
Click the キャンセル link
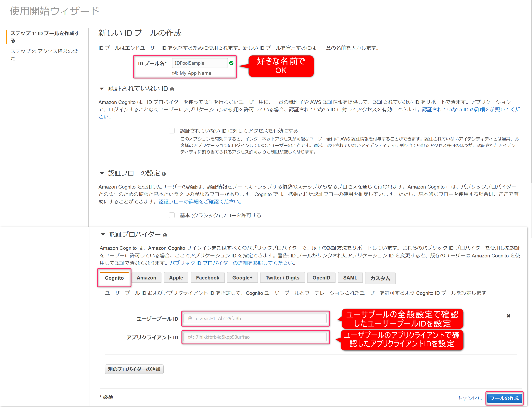pyautogui.click(x=469, y=398)
